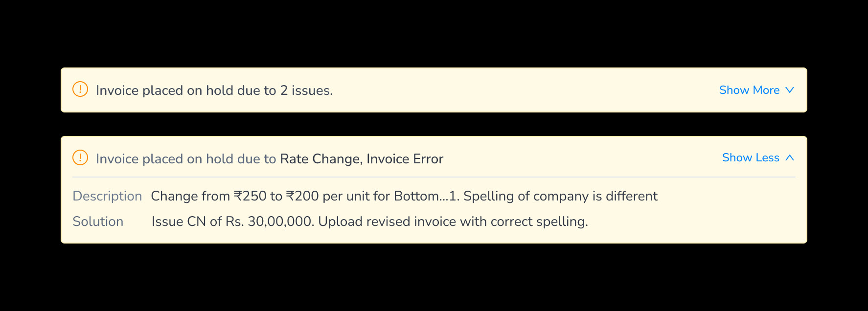Click the 'Spelling of company is different' text

click(x=560, y=196)
